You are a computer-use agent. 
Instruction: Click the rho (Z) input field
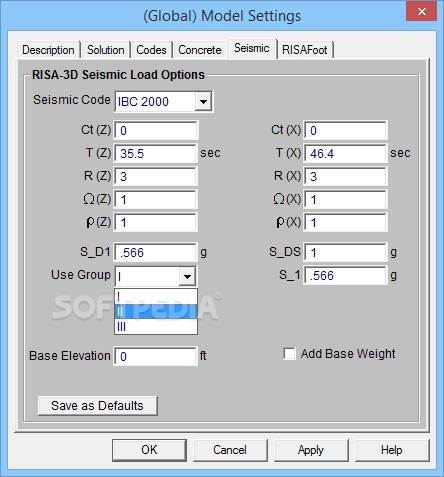click(x=156, y=222)
